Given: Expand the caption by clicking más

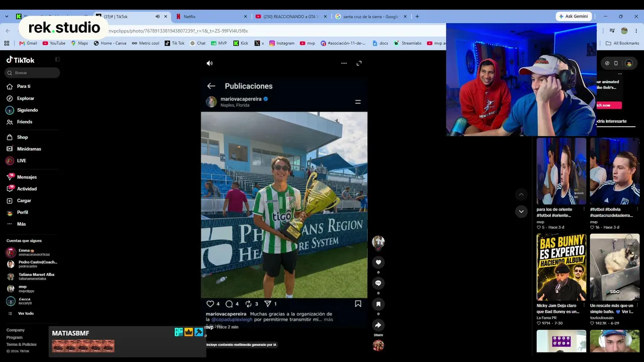Looking at the screenshot, I should coord(329,320).
